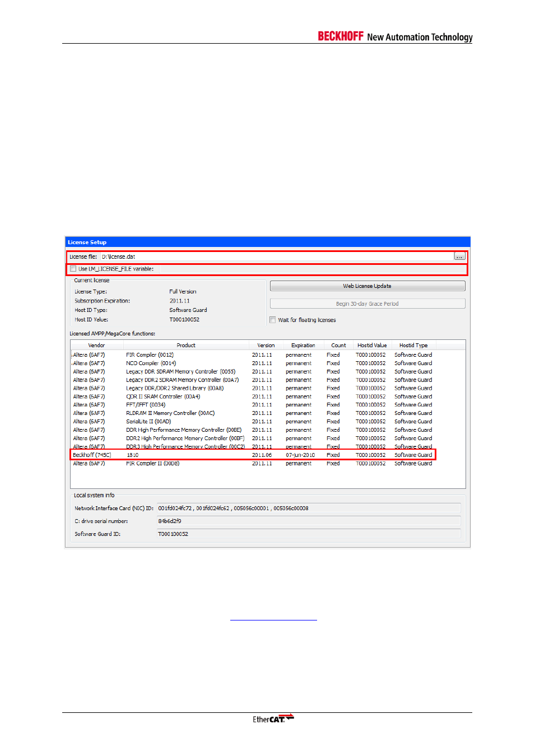Viewport: 535px width, 756px height.
Task: Edit the License file path field
Action: pyautogui.click(x=277, y=256)
